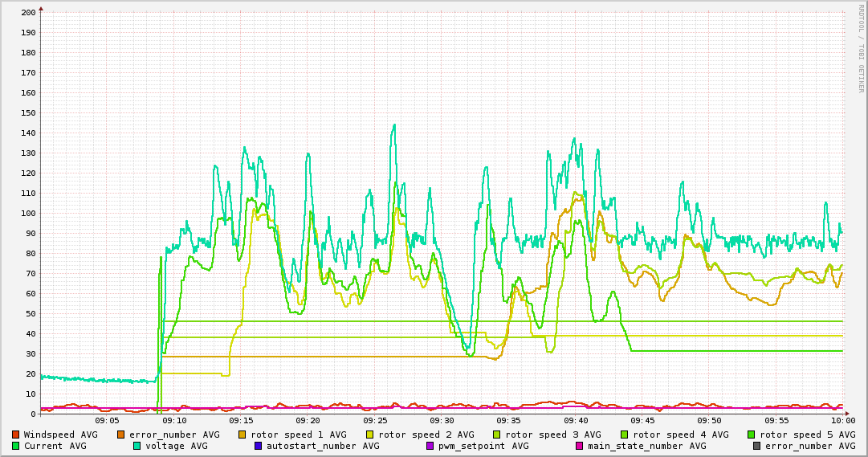Select the 'autostart_number AVG' legend label
868x457 pixels.
click(x=324, y=446)
